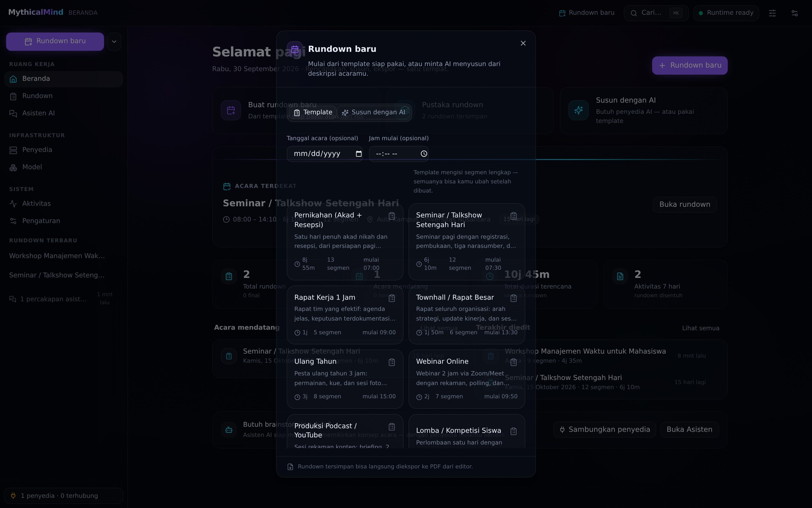Screen dimensions: 812x508
Task: Click sparkle icon on Susun dengan AI card
Action: pos(578,110)
